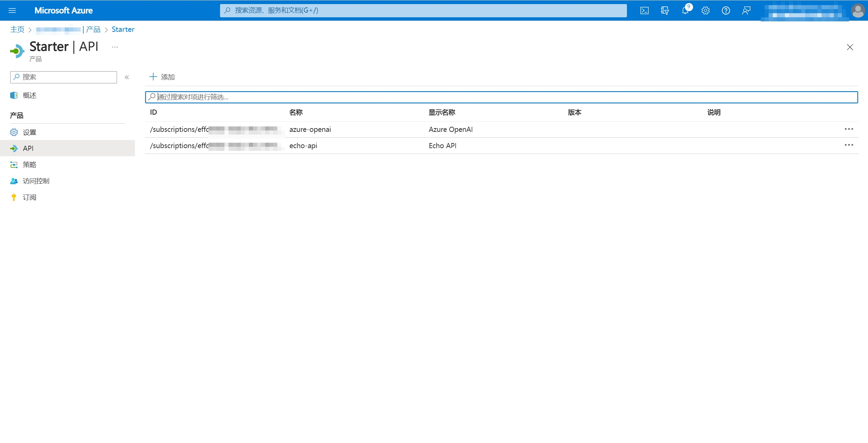
Task: Click the 设置 gear icon in sidebar
Action: pos(14,132)
